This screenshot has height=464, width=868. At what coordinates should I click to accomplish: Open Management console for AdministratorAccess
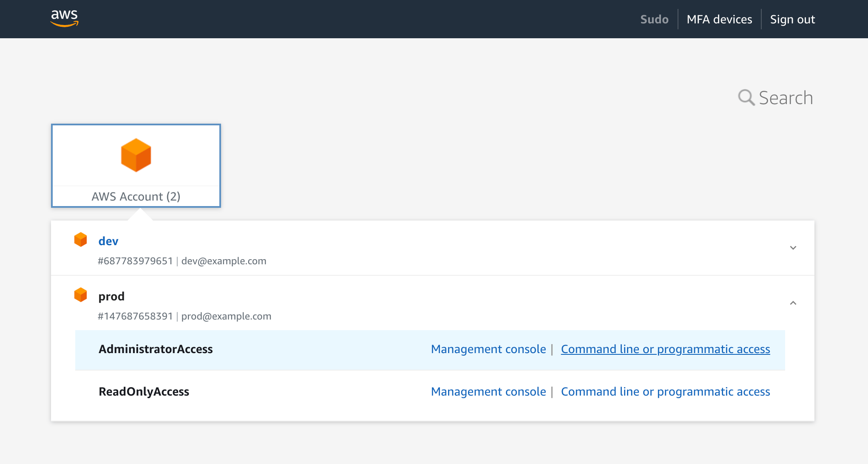[x=488, y=349]
